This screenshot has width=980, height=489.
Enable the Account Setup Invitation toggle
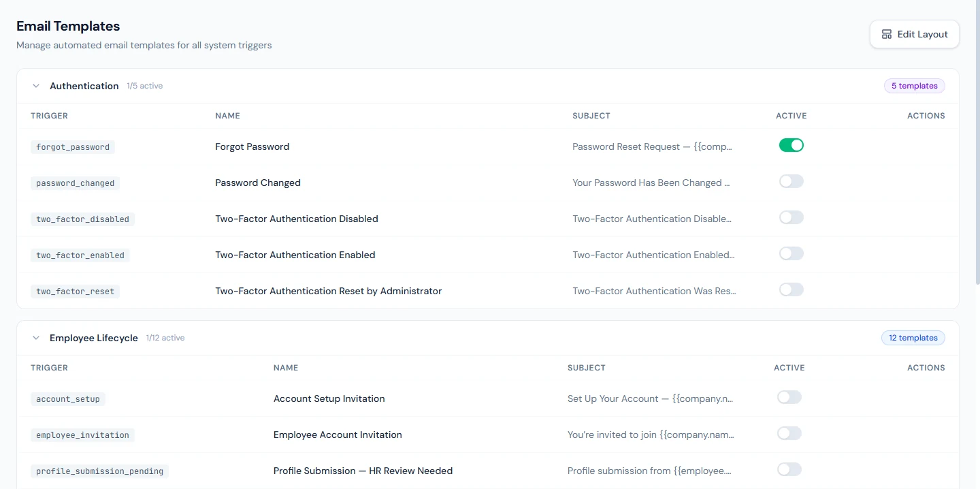click(789, 397)
